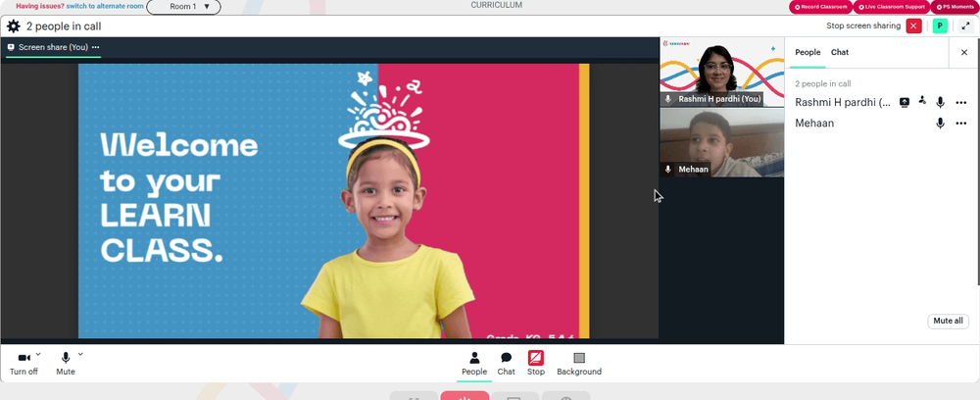Click the PS Moments button
The width and height of the screenshot is (980, 400).
(955, 7)
